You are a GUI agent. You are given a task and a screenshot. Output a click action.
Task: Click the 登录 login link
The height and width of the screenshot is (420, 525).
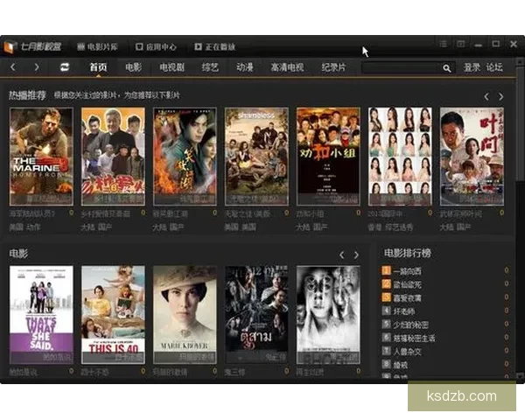[x=472, y=67]
